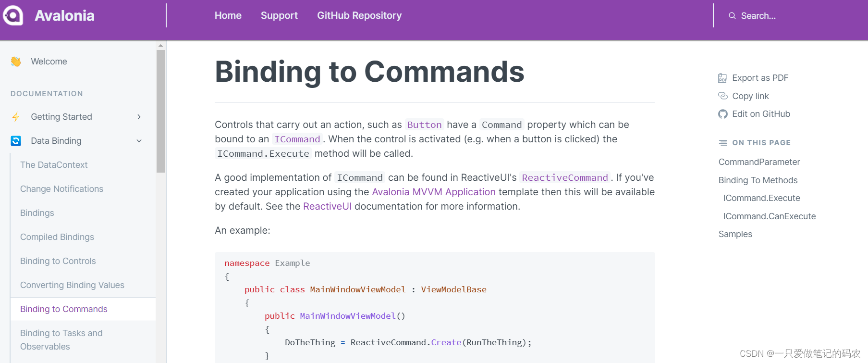
Task: Collapse the Data Binding section chevron
Action: (x=139, y=141)
